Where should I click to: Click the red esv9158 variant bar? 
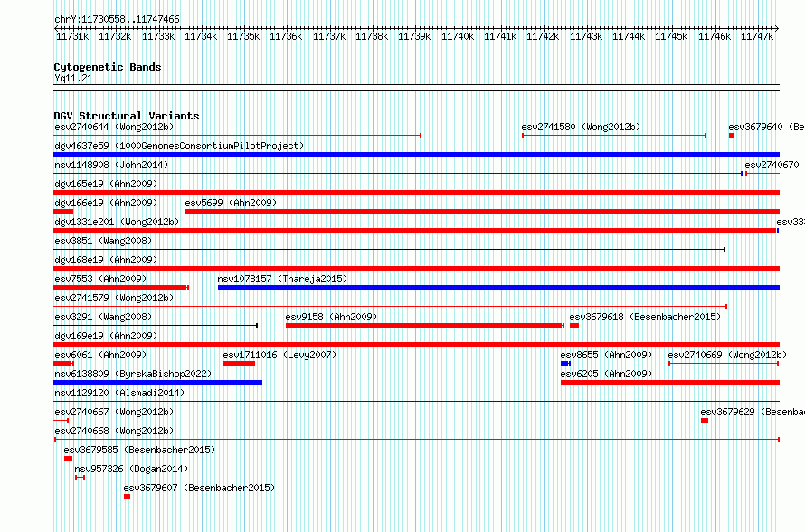pos(424,326)
